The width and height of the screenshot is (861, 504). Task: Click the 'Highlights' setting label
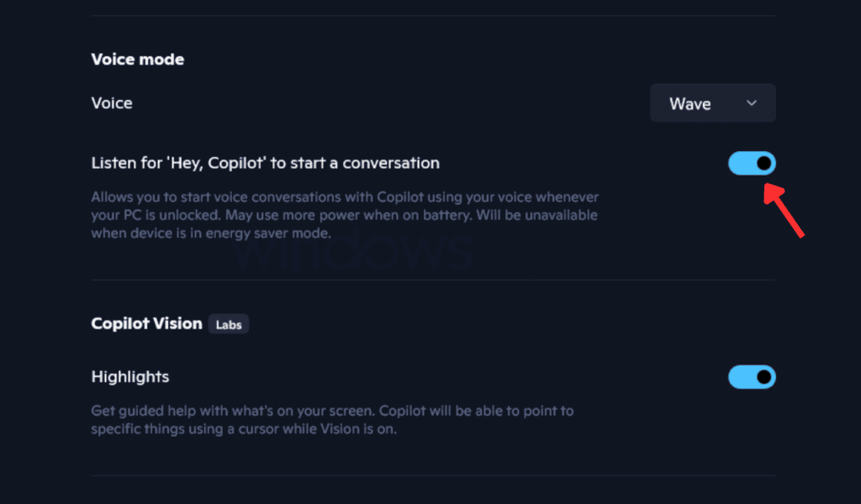[129, 377]
